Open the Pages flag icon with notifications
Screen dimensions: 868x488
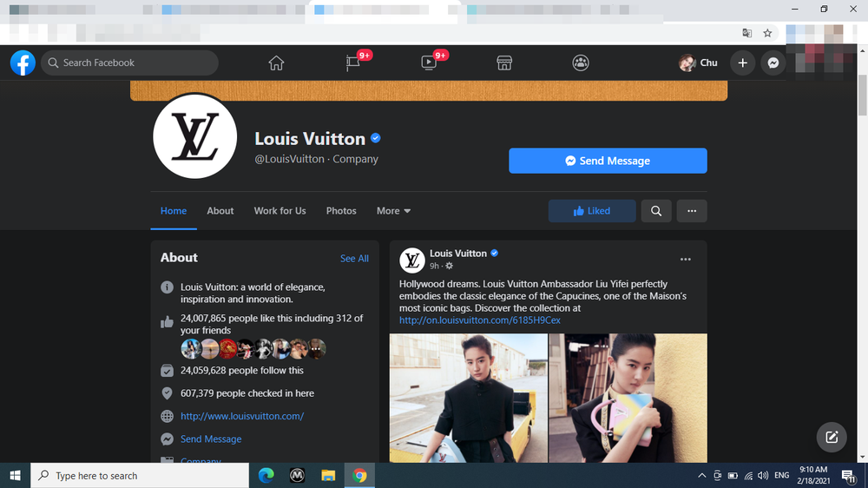coord(352,63)
